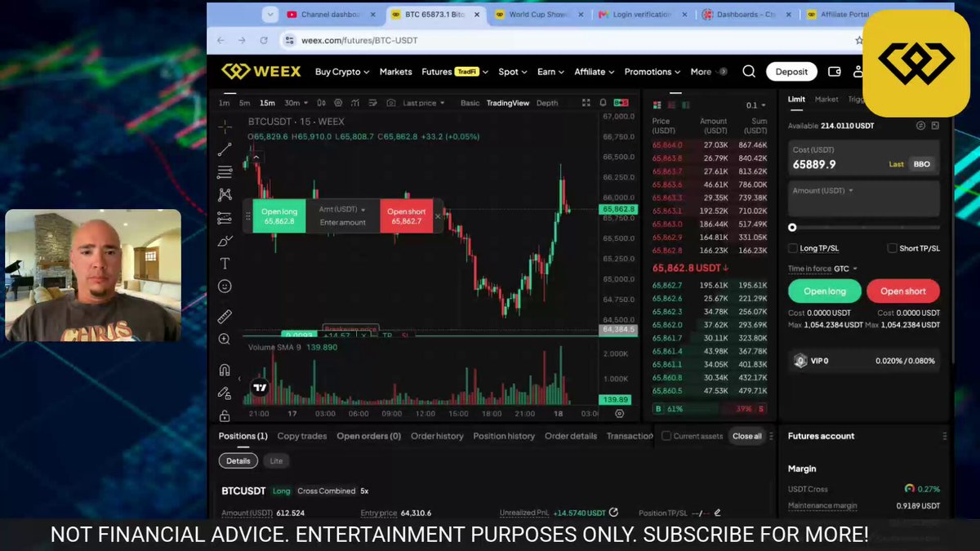Select the brush drawing tool

pyautogui.click(x=225, y=241)
